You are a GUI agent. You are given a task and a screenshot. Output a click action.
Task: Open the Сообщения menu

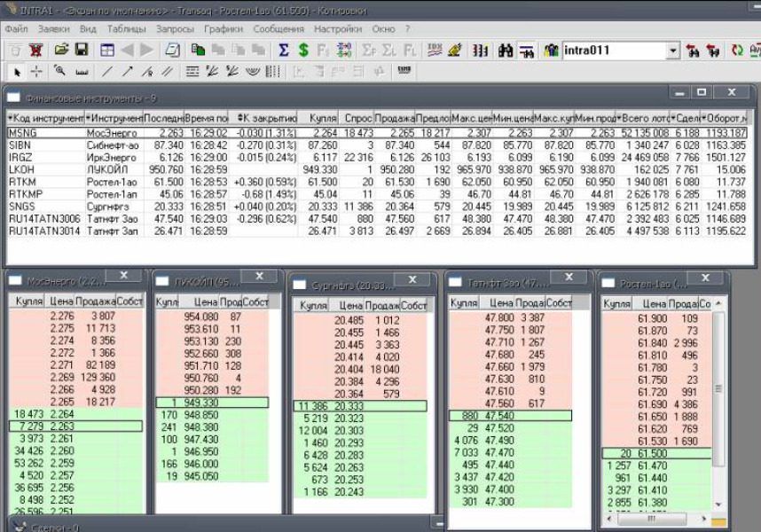point(279,29)
